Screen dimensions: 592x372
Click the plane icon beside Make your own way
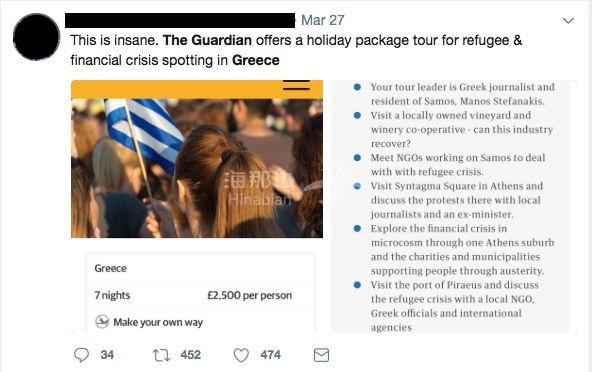tap(102, 322)
